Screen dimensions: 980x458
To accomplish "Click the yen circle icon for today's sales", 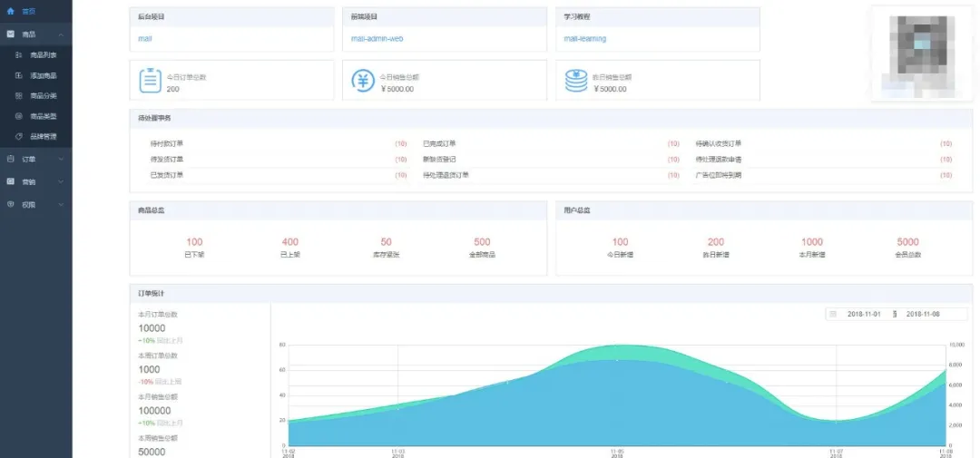I will tap(363, 81).
